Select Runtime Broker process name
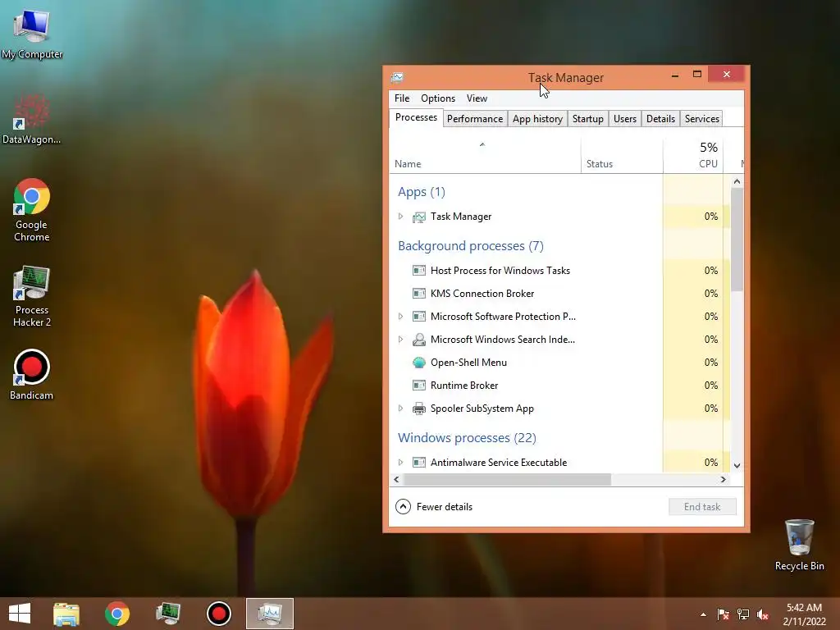 coord(464,386)
